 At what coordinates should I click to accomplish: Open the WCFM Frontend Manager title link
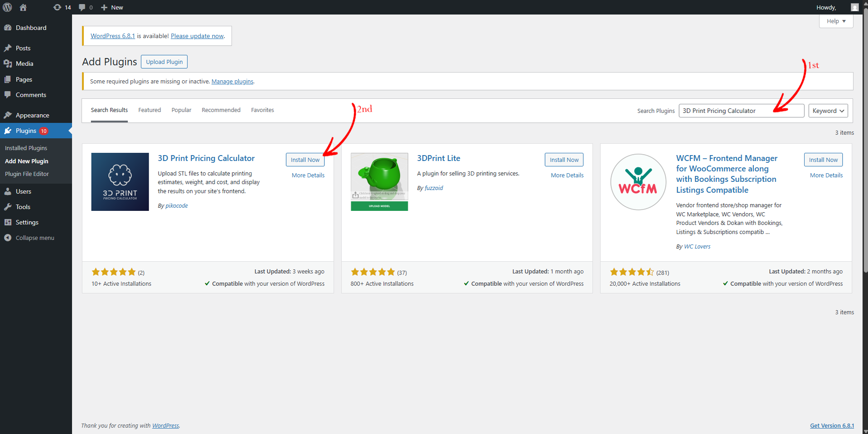pyautogui.click(x=727, y=174)
